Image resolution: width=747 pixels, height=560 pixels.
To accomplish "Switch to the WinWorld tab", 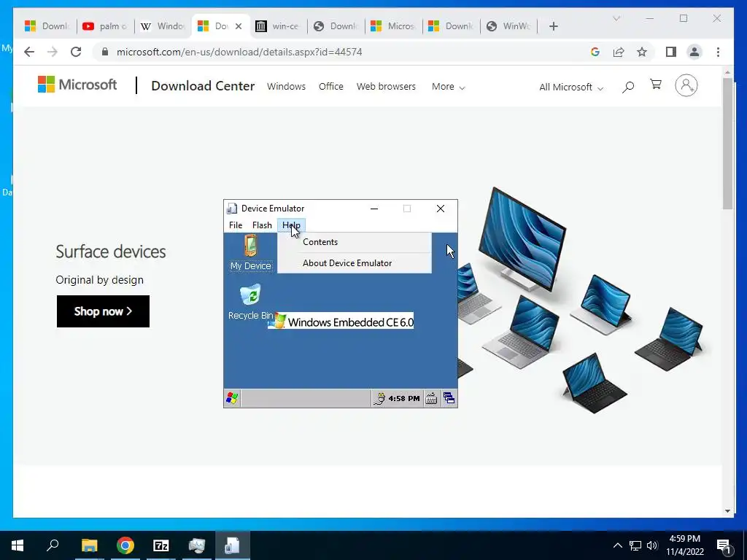I will (508, 26).
